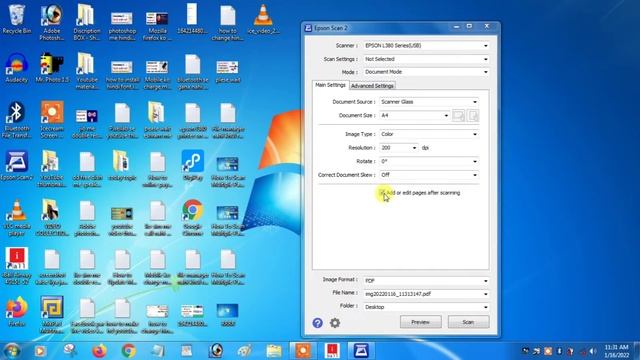
Task: Select the Epson Scan 2 desktop shortcut
Action: click(16, 166)
